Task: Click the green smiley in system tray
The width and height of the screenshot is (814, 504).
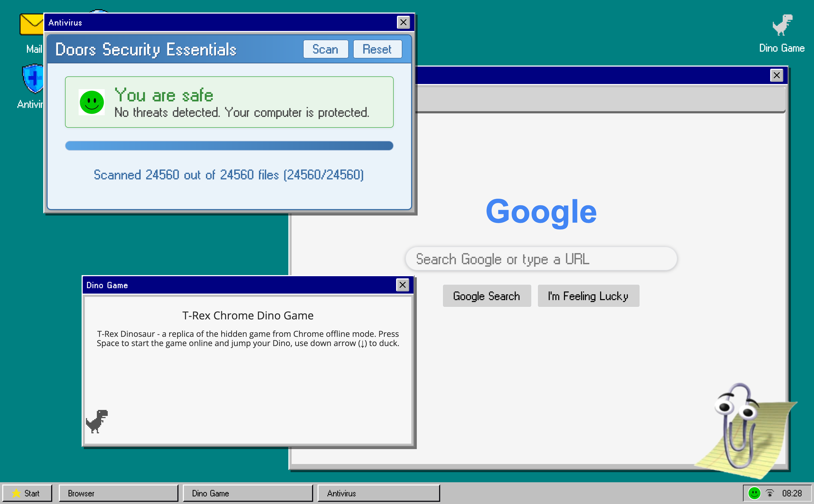Action: (x=754, y=493)
